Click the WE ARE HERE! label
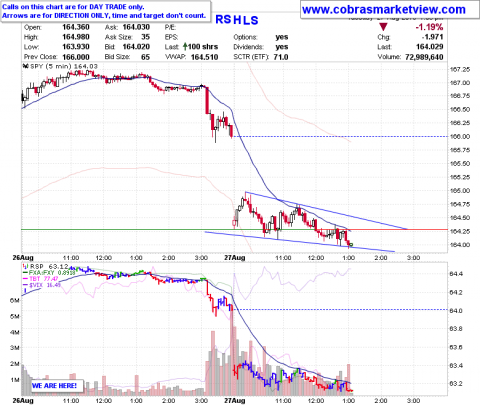This screenshot has height=406, width=480. point(54,386)
